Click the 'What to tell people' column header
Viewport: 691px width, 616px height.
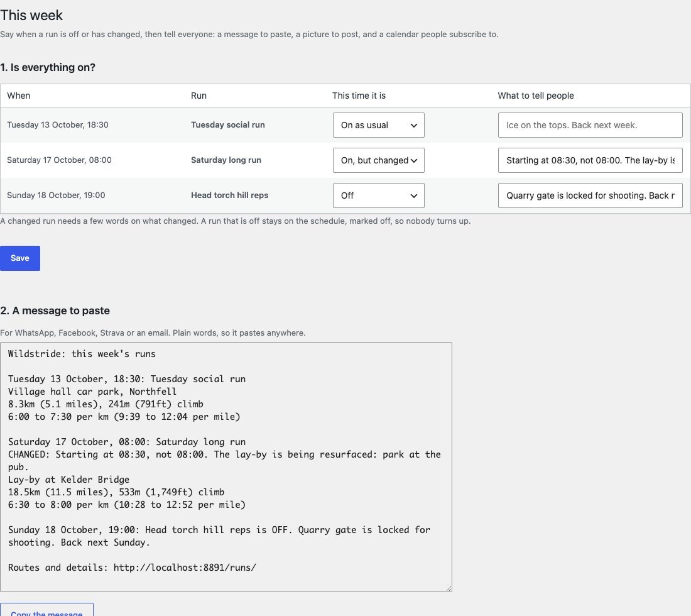coord(536,96)
